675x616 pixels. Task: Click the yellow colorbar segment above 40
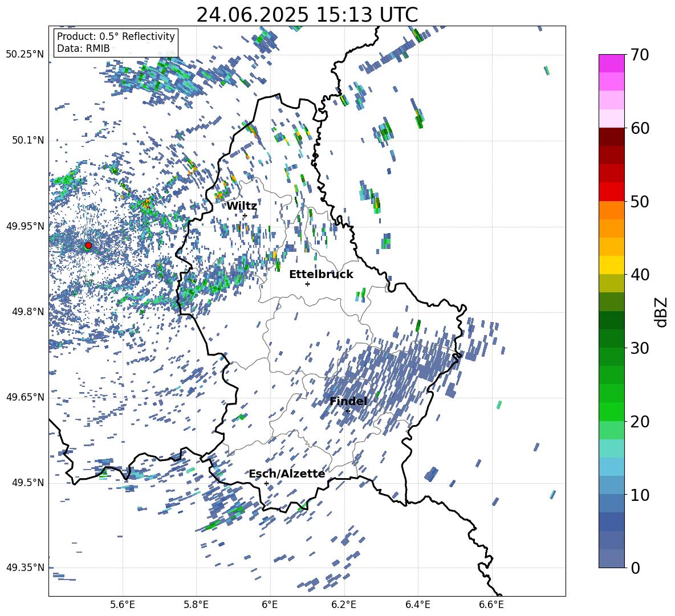point(611,265)
